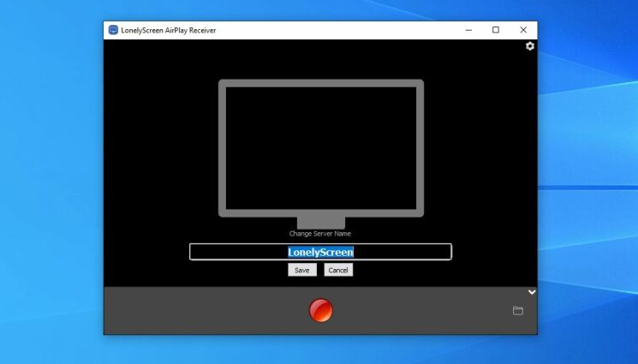Open the recordings folder icon
The image size is (638, 364).
pyautogui.click(x=518, y=311)
